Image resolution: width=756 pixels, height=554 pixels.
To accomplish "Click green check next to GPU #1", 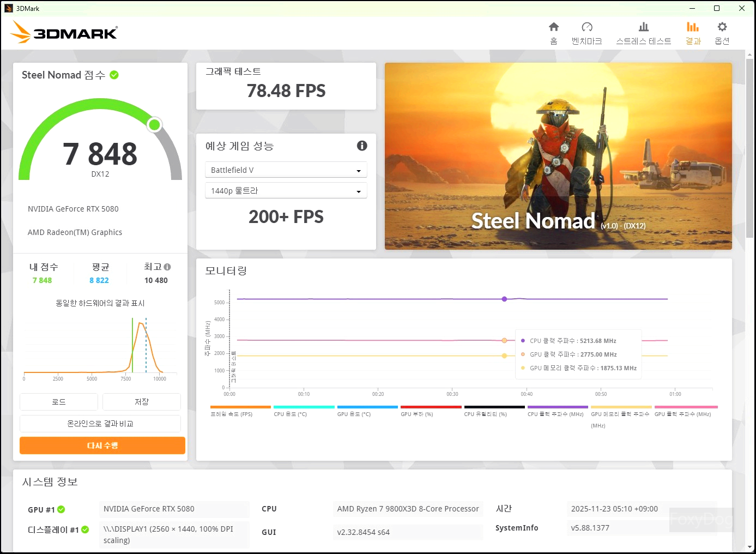I will 61,509.
